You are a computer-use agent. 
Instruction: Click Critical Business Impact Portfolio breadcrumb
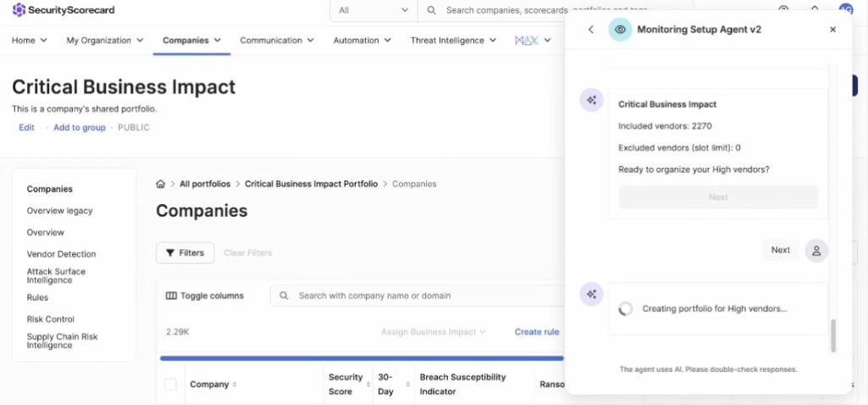click(x=311, y=184)
